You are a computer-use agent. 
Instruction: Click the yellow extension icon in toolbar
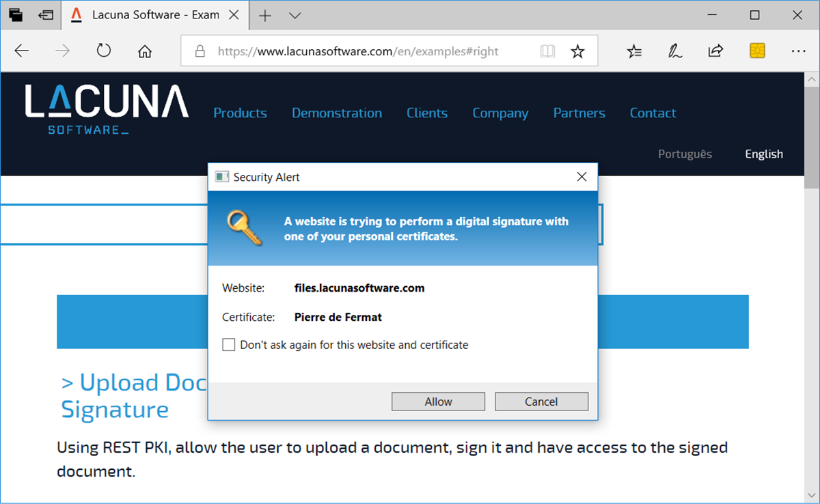(x=757, y=51)
